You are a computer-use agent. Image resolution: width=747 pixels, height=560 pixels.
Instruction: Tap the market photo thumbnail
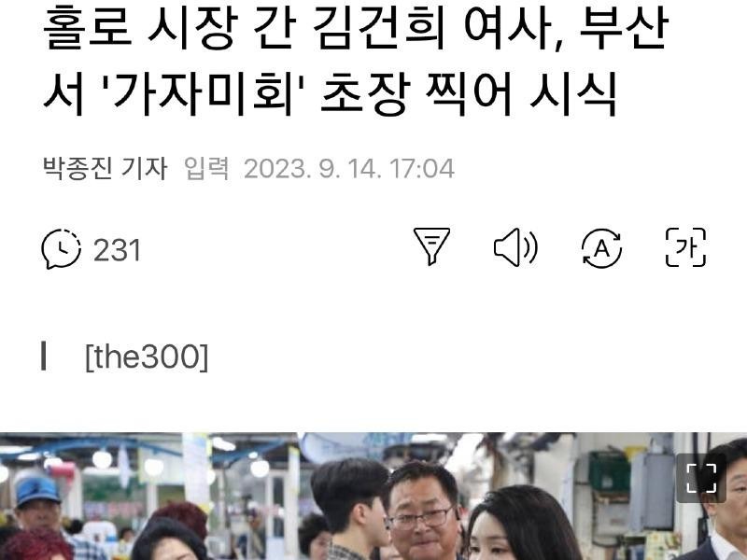coord(373,497)
